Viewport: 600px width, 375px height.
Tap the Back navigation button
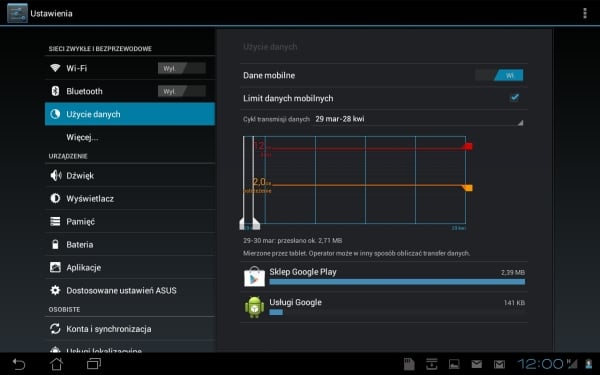coord(18,364)
